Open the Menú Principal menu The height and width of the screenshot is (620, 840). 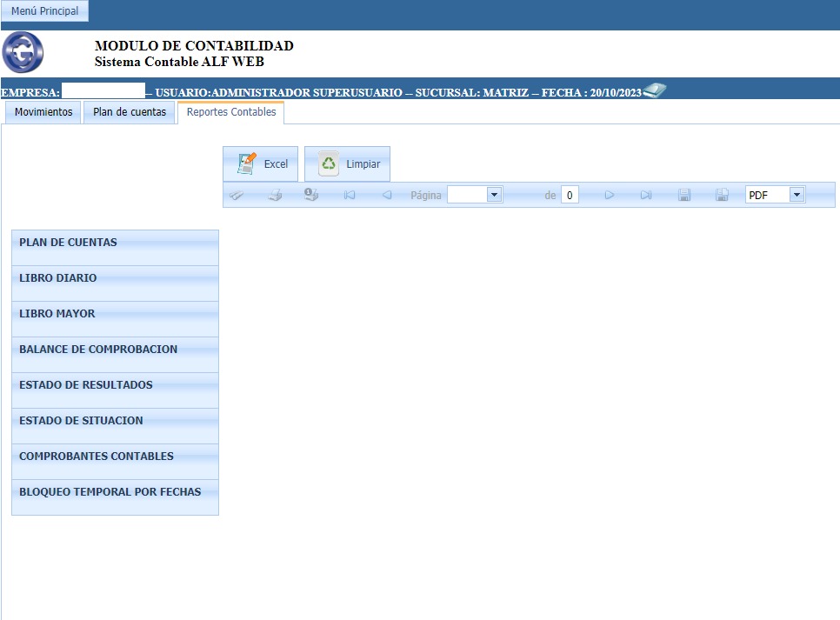(x=44, y=11)
